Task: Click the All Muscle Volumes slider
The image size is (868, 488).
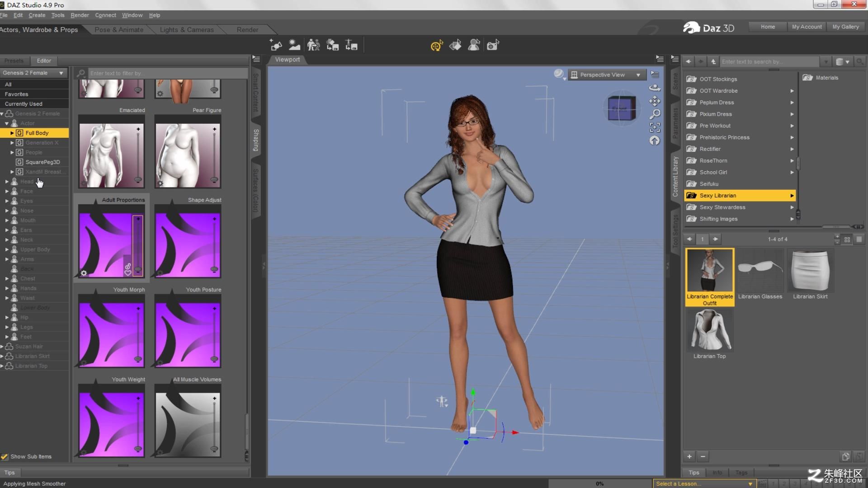Action: (x=214, y=424)
